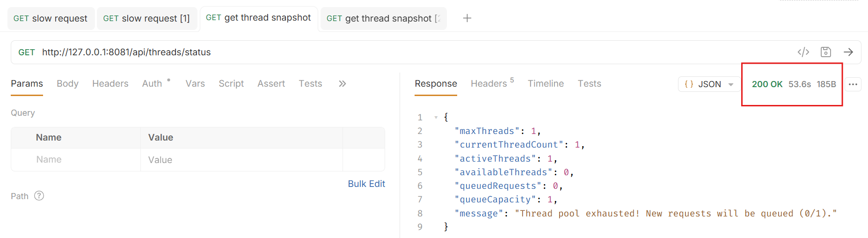Select the GET method label
The width and height of the screenshot is (868, 238).
pyautogui.click(x=26, y=52)
